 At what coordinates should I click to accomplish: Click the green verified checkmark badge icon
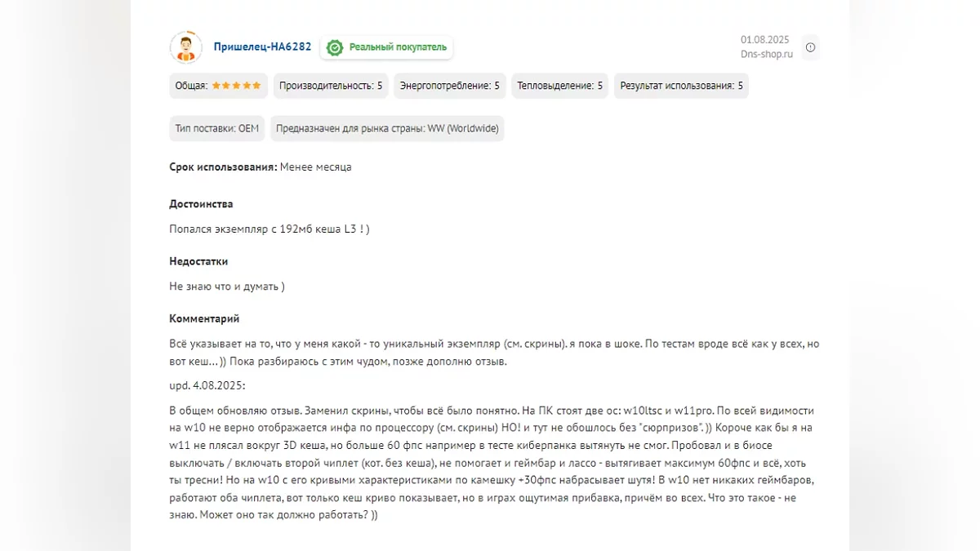pos(335,47)
